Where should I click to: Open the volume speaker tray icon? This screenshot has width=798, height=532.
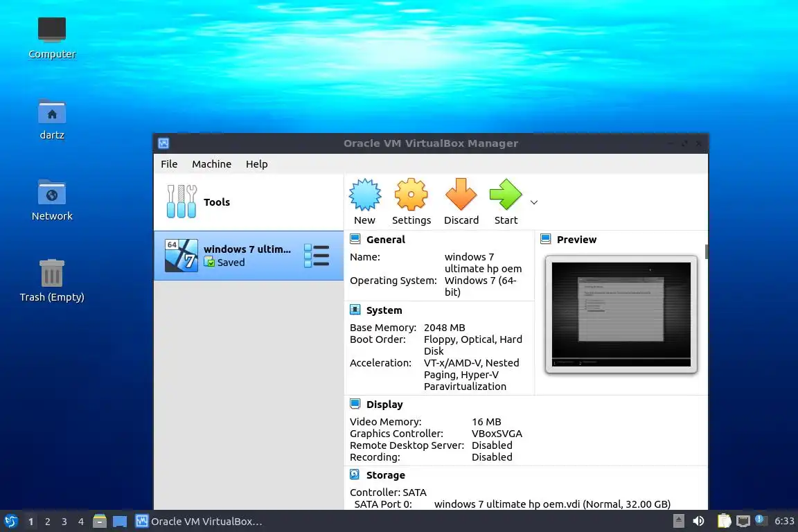pyautogui.click(x=699, y=521)
